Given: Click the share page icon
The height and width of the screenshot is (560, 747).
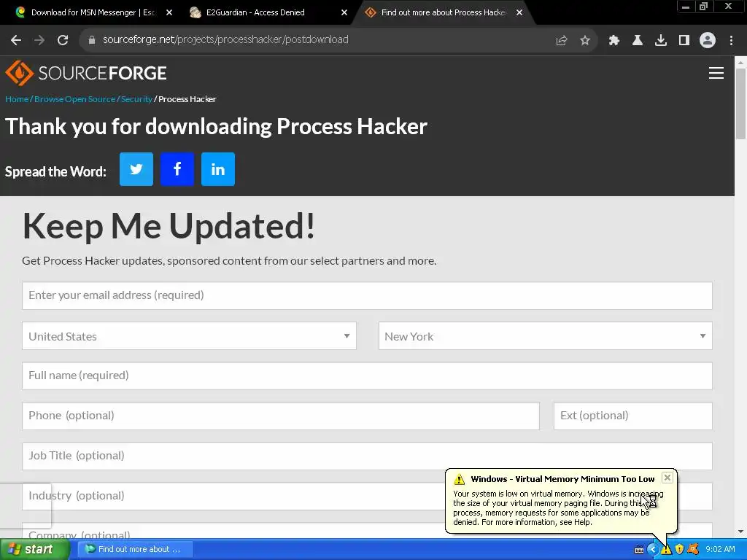Looking at the screenshot, I should [x=562, y=40].
